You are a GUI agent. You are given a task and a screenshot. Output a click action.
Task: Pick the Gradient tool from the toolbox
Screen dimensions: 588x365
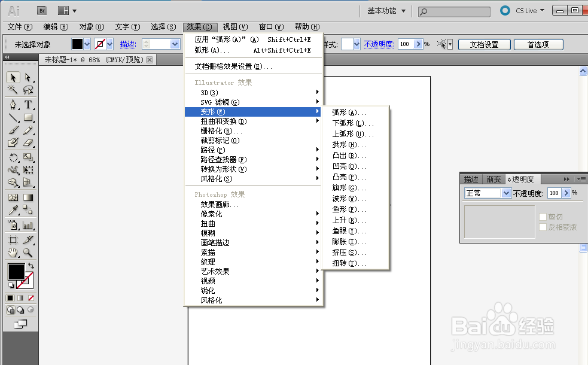coord(28,197)
